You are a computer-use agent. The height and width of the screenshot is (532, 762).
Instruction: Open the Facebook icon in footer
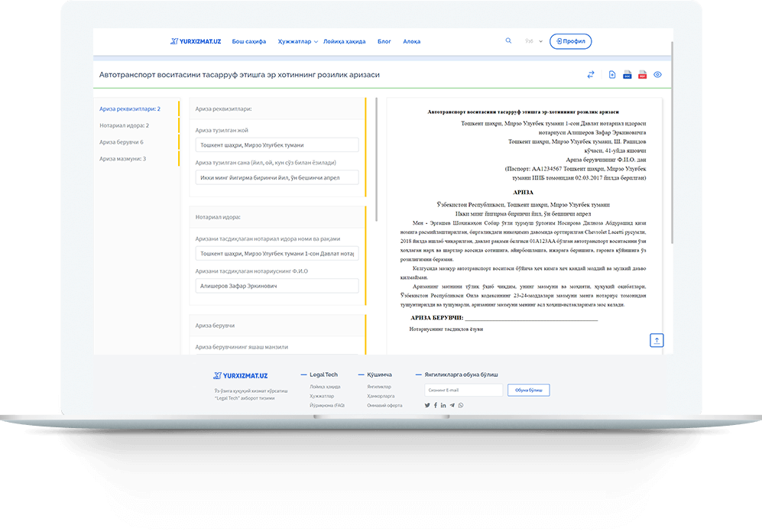coord(436,405)
